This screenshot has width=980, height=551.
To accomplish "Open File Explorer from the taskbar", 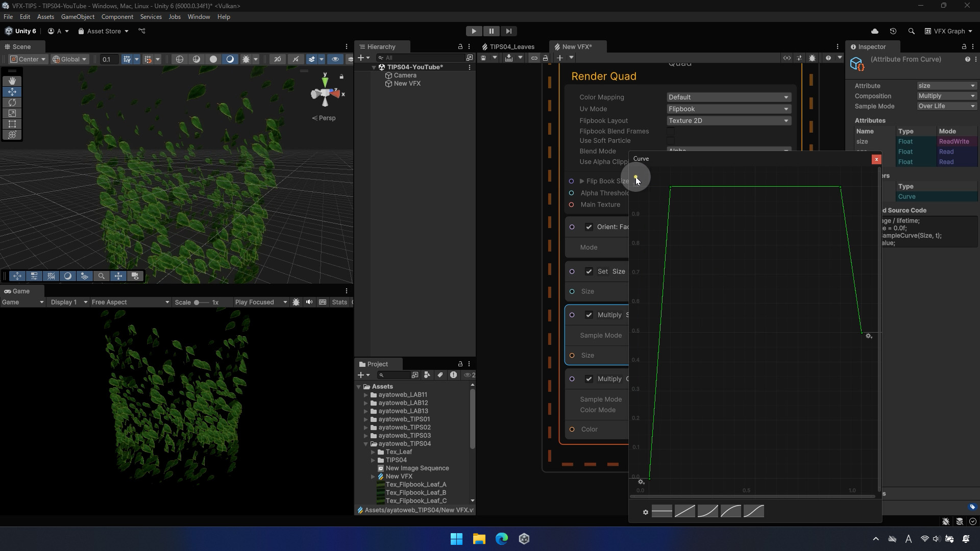I will pyautogui.click(x=479, y=539).
